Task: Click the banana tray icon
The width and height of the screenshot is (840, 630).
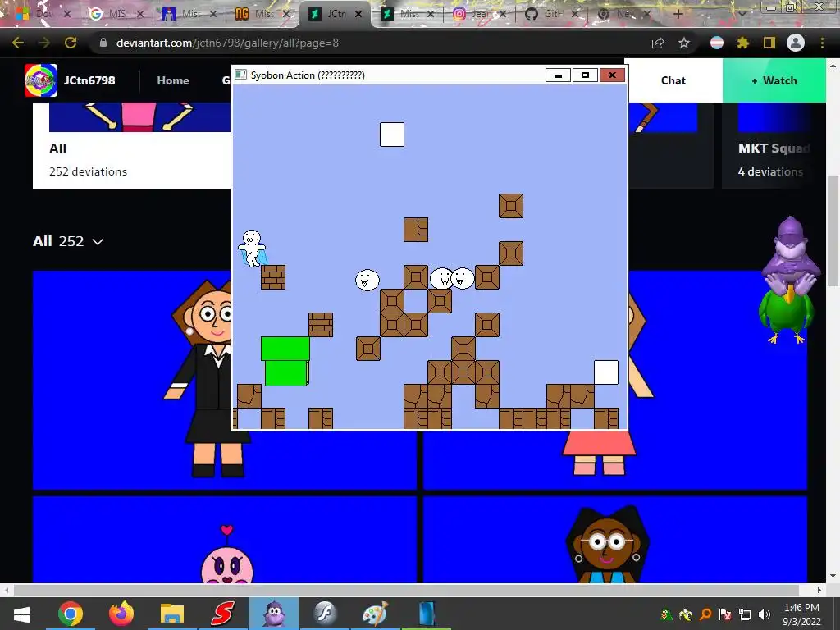Action: [x=686, y=614]
